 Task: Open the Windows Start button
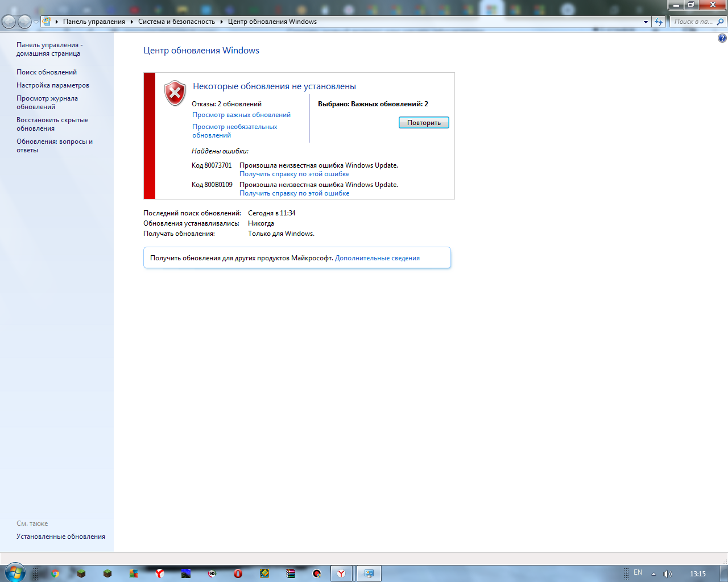[x=14, y=573]
